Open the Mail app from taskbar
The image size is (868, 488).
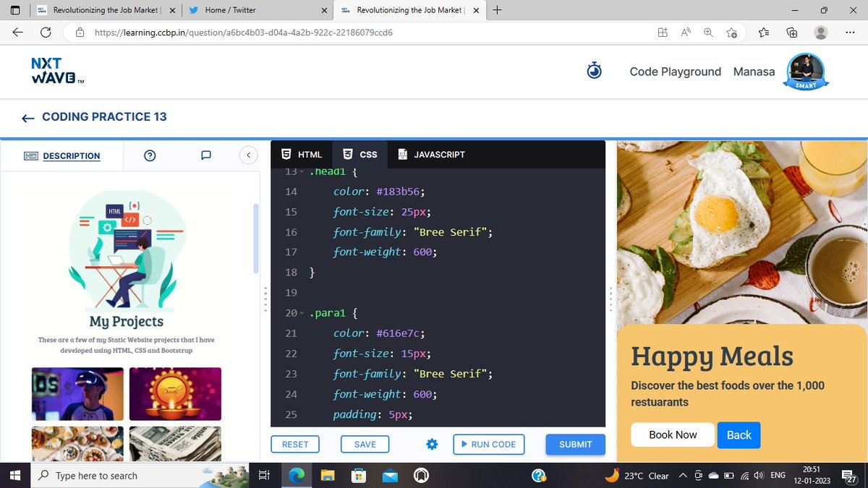point(391,475)
